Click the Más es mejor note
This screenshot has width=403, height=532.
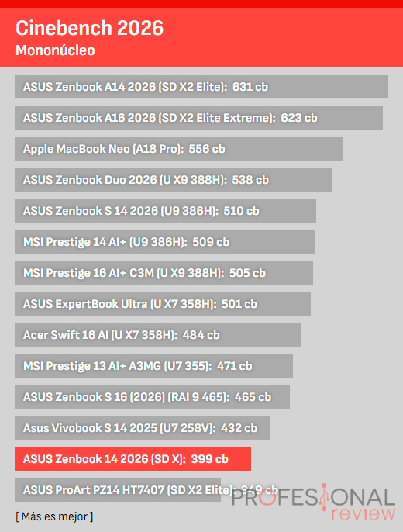[x=54, y=516]
